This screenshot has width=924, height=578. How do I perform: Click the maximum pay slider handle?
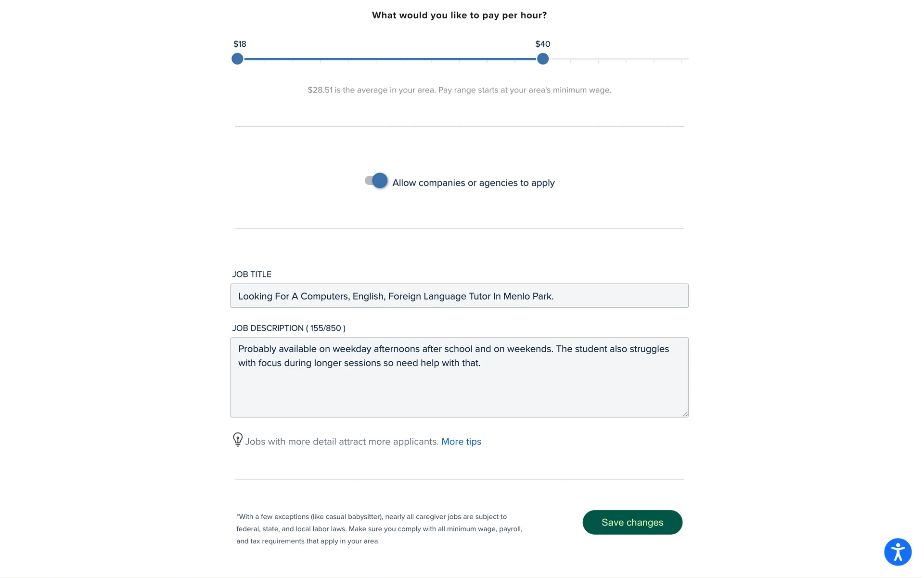543,59
